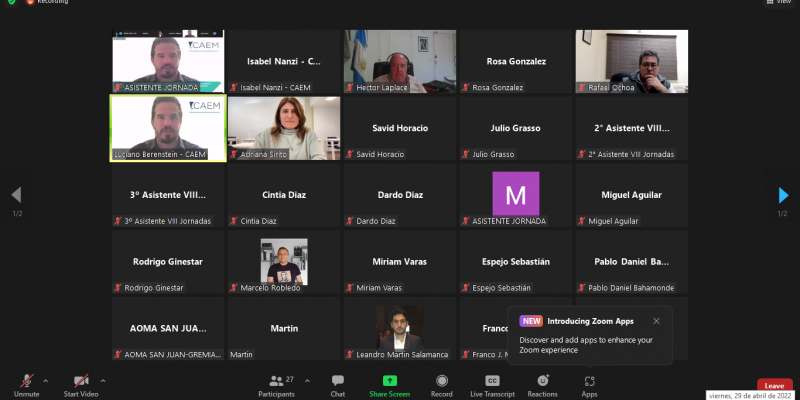Image resolution: width=800 pixels, height=400 pixels.
Task: Select Julio Grasso participant tile
Action: coord(516,128)
